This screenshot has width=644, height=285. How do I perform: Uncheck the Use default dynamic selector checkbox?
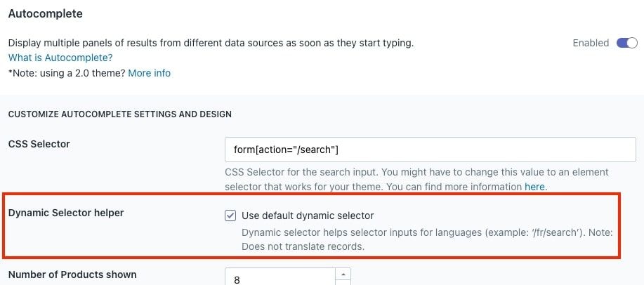point(230,216)
